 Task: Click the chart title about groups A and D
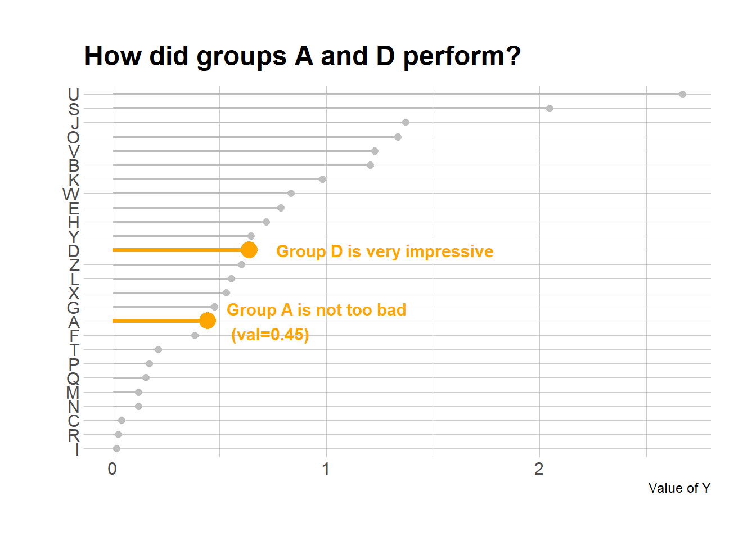pos(302,56)
